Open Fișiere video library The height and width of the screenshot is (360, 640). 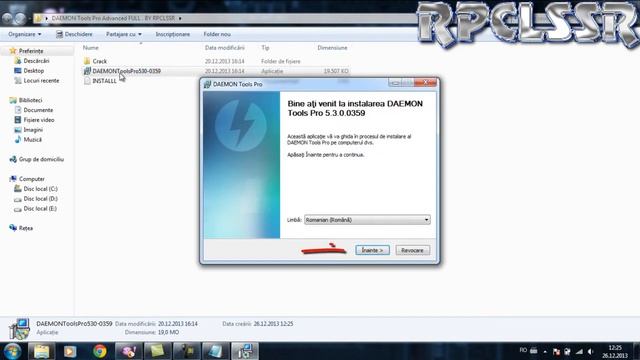coord(39,120)
